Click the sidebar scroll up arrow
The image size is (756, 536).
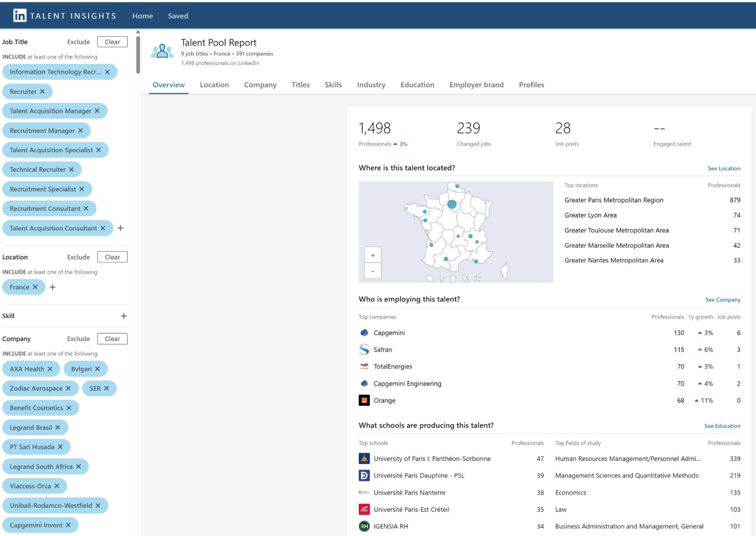(x=138, y=32)
